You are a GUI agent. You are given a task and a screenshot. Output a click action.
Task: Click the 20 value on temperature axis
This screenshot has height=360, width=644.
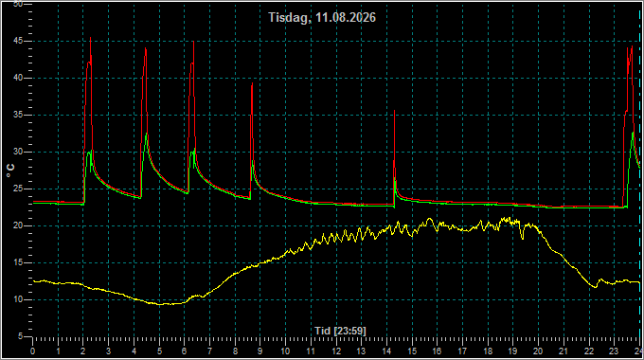click(x=18, y=226)
